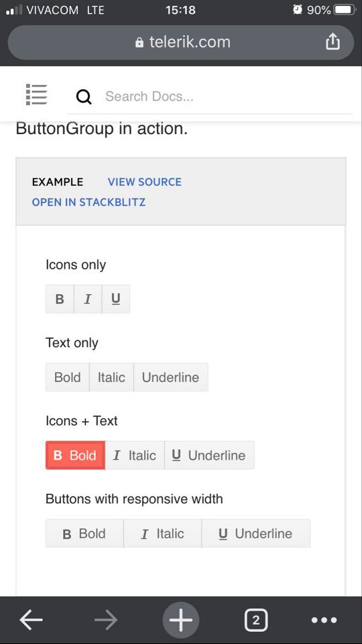The height and width of the screenshot is (644, 362).
Task: Open the browser three-dots menu
Action: click(x=324, y=620)
